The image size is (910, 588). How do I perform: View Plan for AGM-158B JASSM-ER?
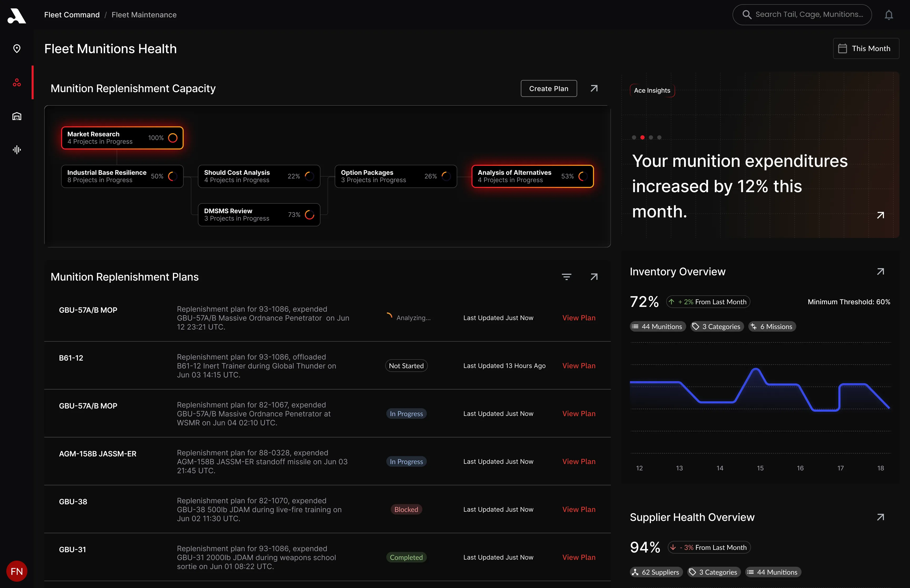(579, 462)
